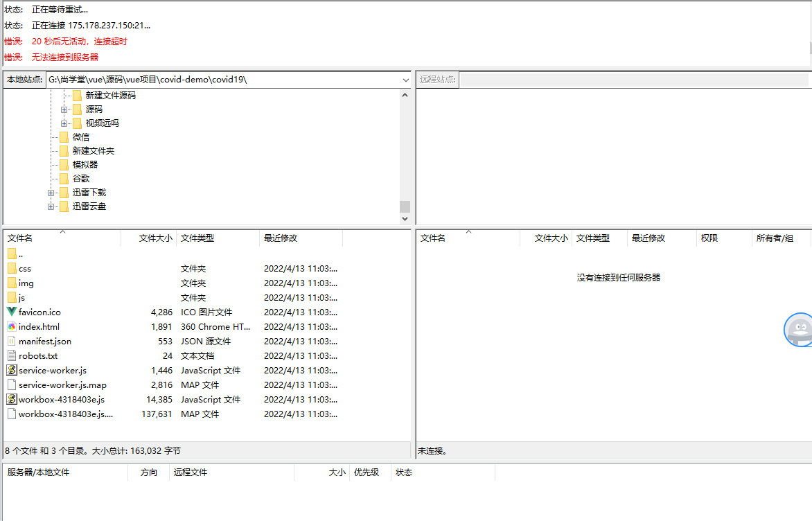Click the 'JSON 源文件' file type cell

pos(206,342)
